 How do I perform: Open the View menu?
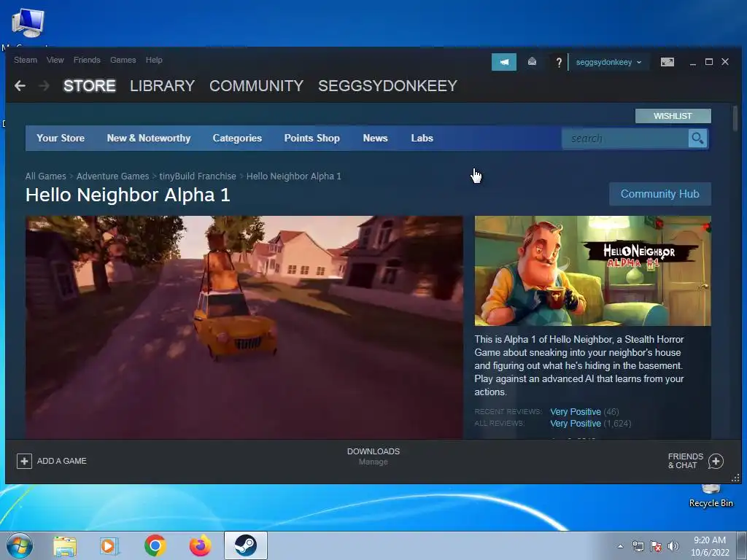(x=55, y=60)
